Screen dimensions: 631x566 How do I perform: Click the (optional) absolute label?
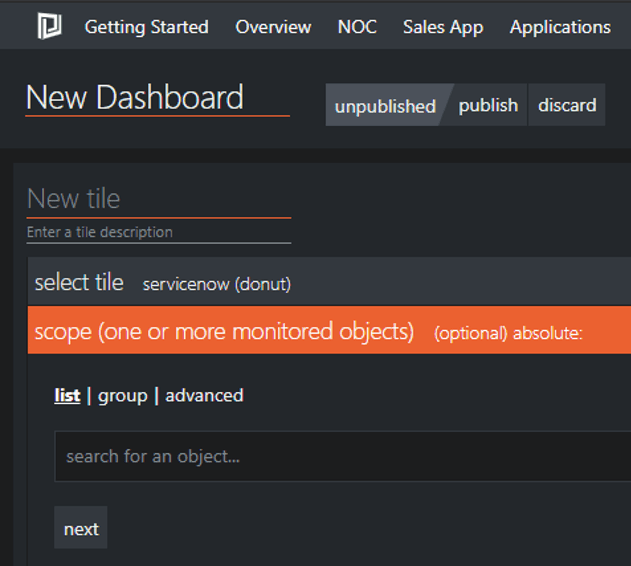(x=508, y=333)
